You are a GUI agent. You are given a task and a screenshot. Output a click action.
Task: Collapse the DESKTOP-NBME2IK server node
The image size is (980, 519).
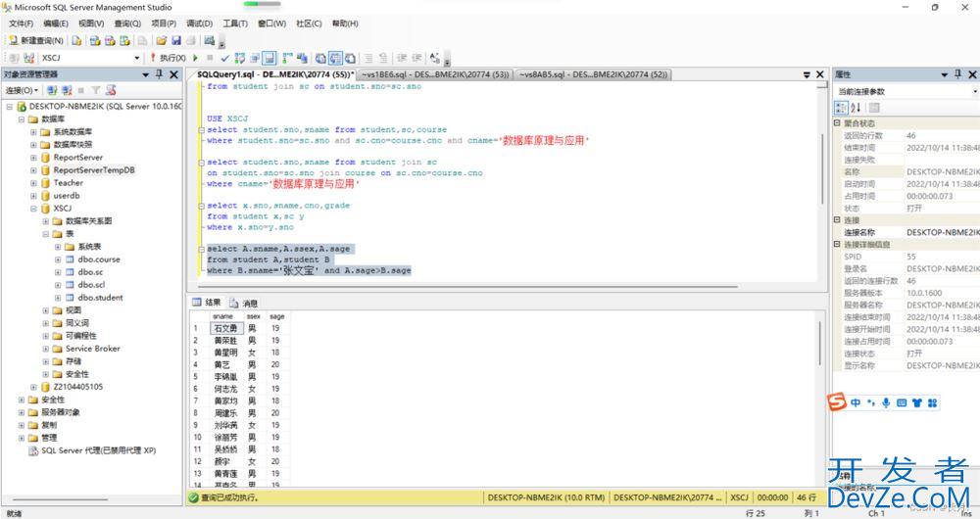click(x=10, y=107)
